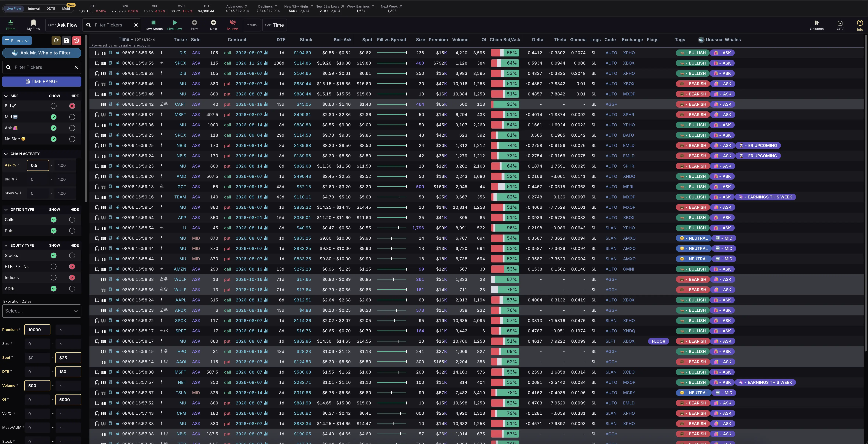Open calculator icon on MSFT 15:59:37 row
Viewport: 868px width, 444px height.
[x=110, y=114]
